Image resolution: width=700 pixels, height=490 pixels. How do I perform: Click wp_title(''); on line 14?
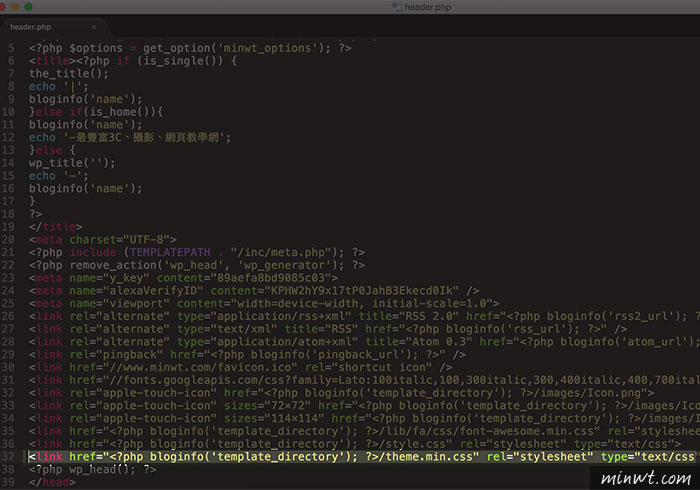pyautogui.click(x=72, y=163)
